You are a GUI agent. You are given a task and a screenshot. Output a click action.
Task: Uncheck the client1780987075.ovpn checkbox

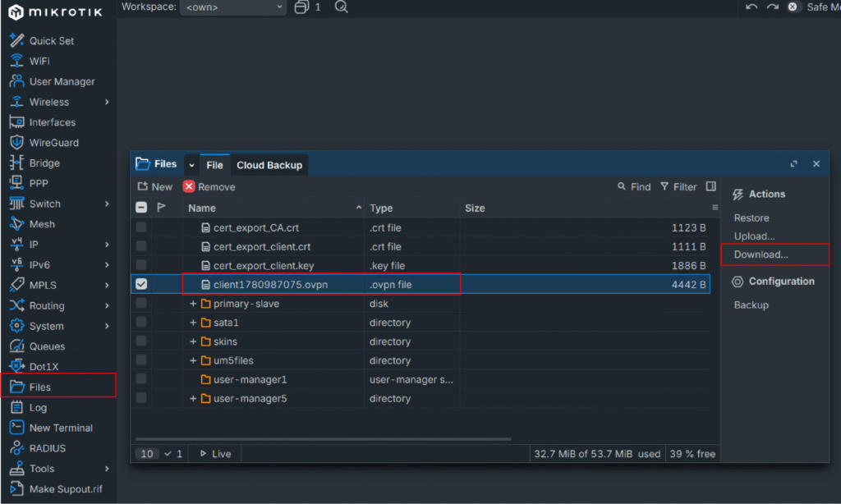pyautogui.click(x=141, y=284)
